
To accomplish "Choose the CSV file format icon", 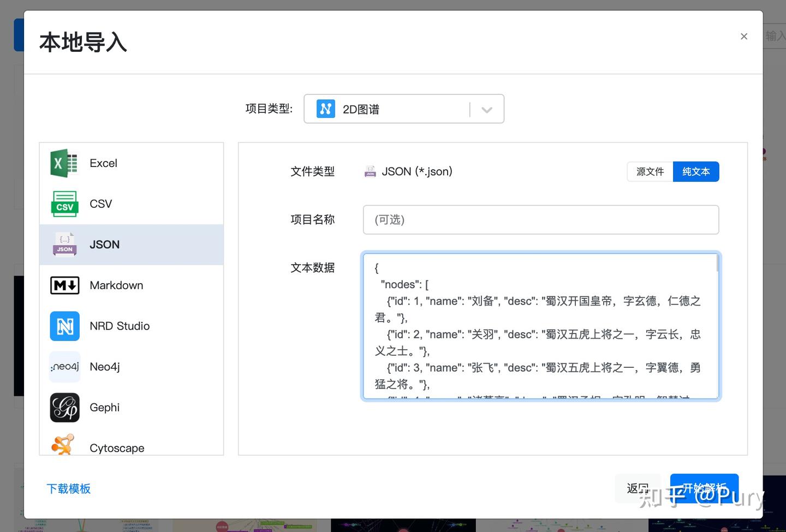I will pos(64,204).
